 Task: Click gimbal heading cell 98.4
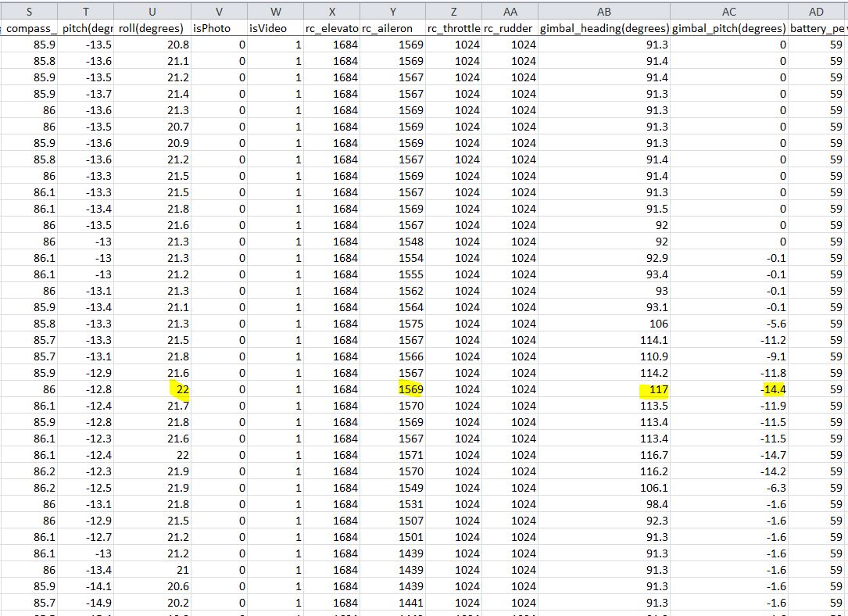coord(604,504)
